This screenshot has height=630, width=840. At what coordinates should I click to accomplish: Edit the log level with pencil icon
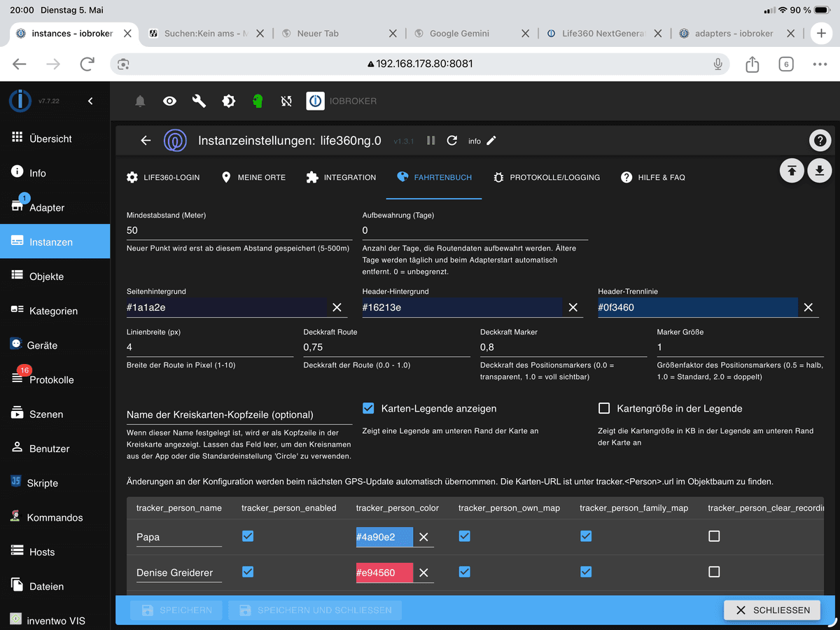[x=491, y=141]
